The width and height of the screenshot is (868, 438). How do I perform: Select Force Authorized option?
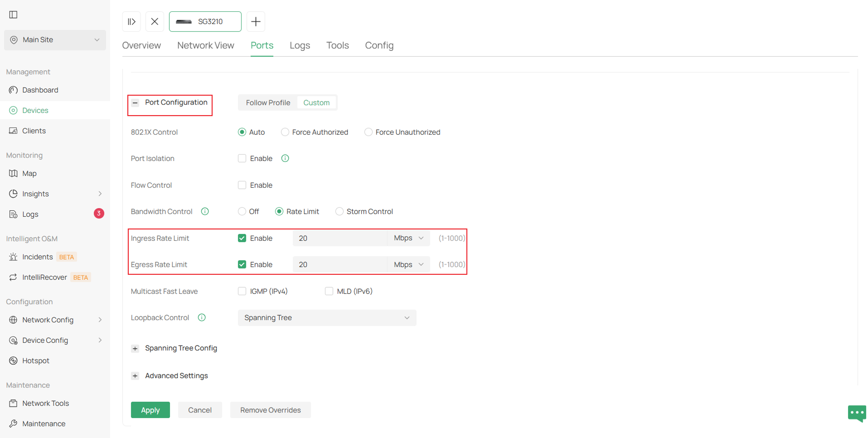[x=285, y=132]
